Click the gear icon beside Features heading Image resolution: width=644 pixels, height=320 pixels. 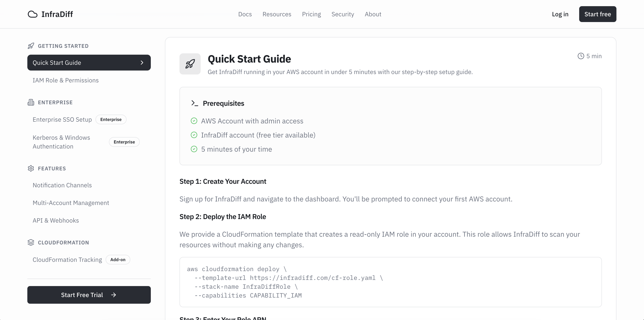31,168
